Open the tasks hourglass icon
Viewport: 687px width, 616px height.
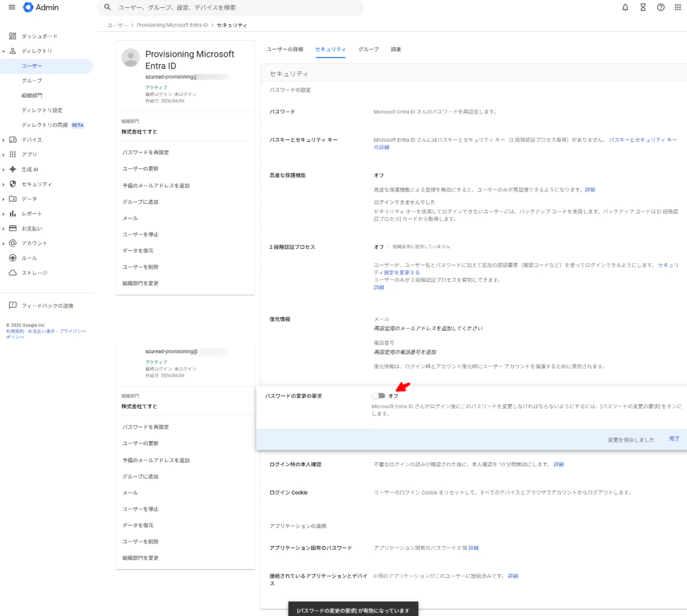[x=643, y=7]
